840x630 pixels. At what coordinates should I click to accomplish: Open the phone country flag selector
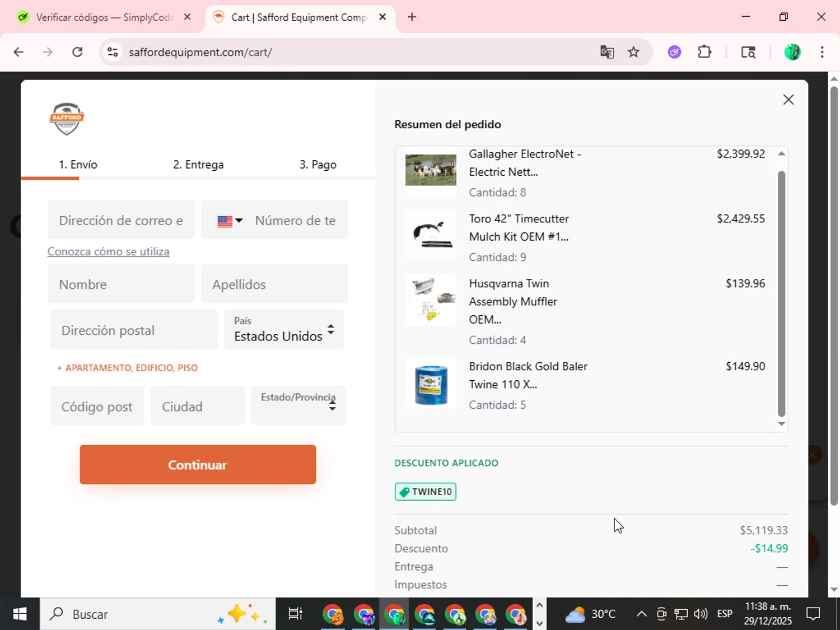tap(230, 221)
